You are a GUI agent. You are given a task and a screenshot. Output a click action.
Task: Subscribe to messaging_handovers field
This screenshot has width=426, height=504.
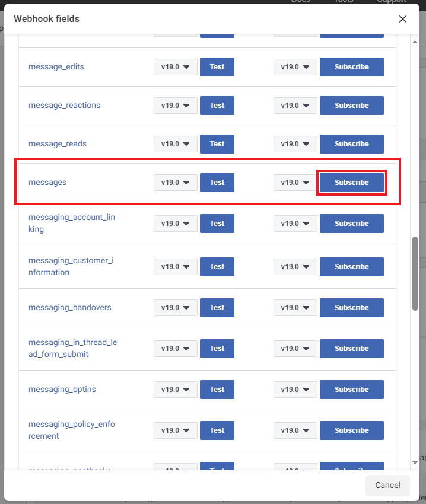tap(351, 308)
